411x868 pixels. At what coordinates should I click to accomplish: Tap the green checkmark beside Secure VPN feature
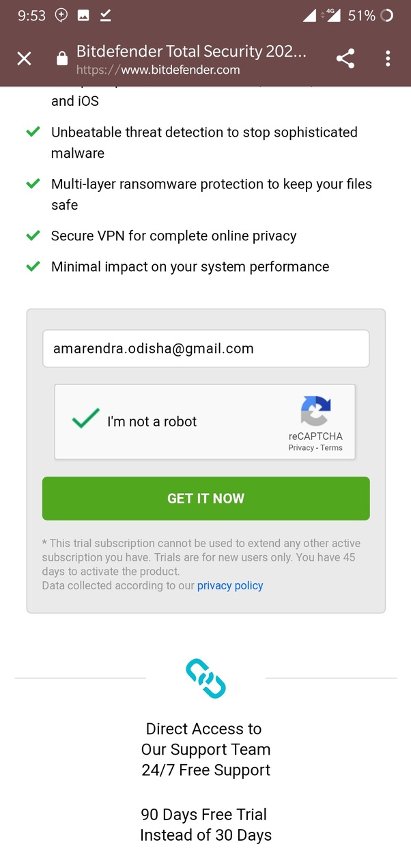click(33, 235)
